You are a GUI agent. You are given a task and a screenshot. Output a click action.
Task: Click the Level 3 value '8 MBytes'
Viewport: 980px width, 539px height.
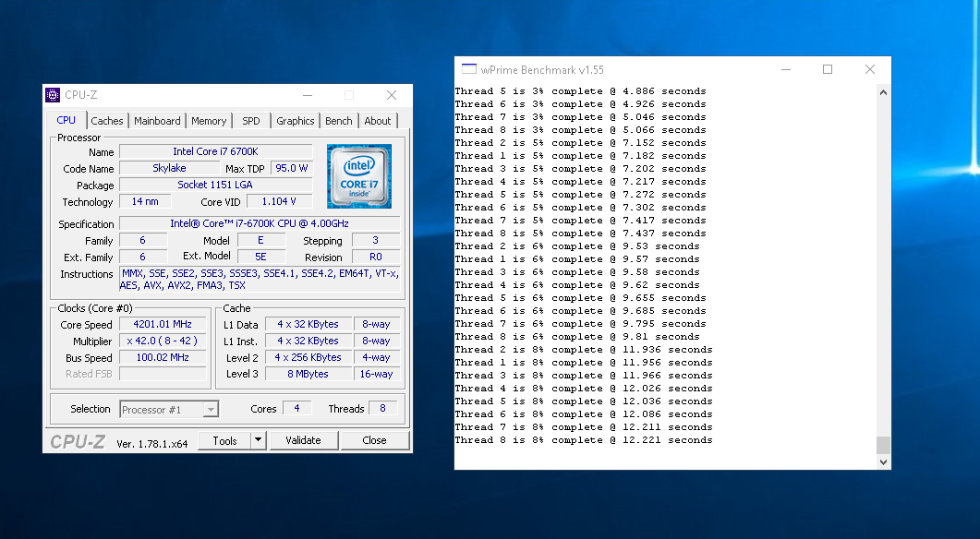pyautogui.click(x=309, y=374)
